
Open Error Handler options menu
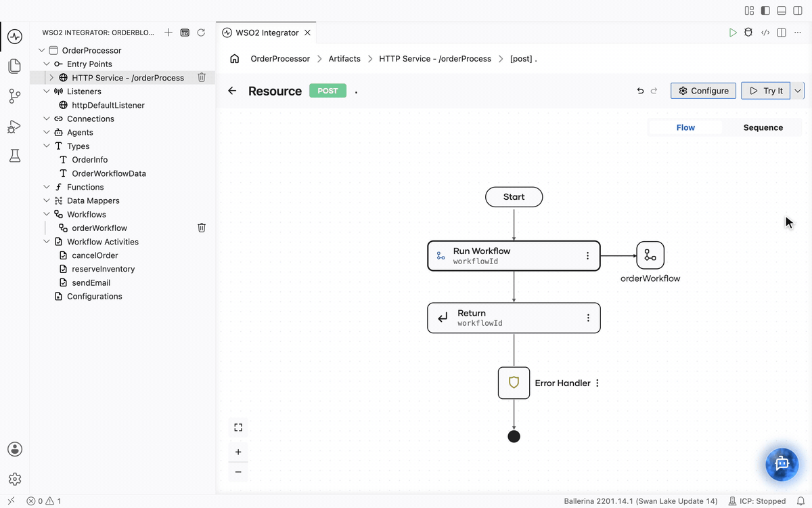[597, 383]
